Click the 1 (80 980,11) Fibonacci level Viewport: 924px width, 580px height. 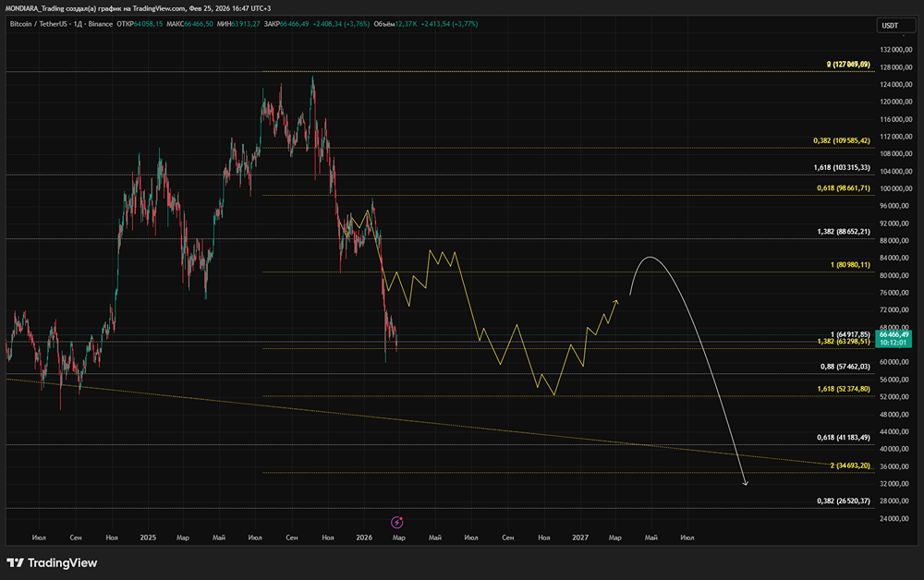850,265
